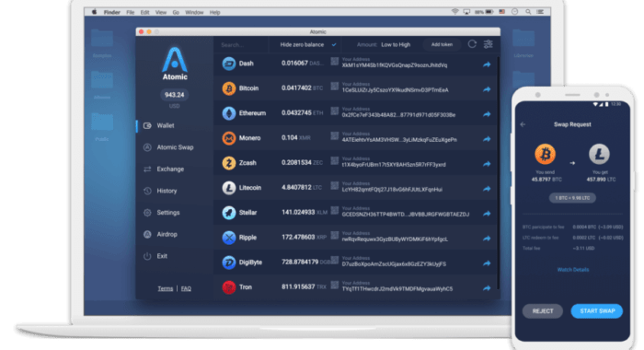Click the Bitcoin balance 0.0417402 BTC
This screenshot has width=644, height=350.
tap(302, 88)
